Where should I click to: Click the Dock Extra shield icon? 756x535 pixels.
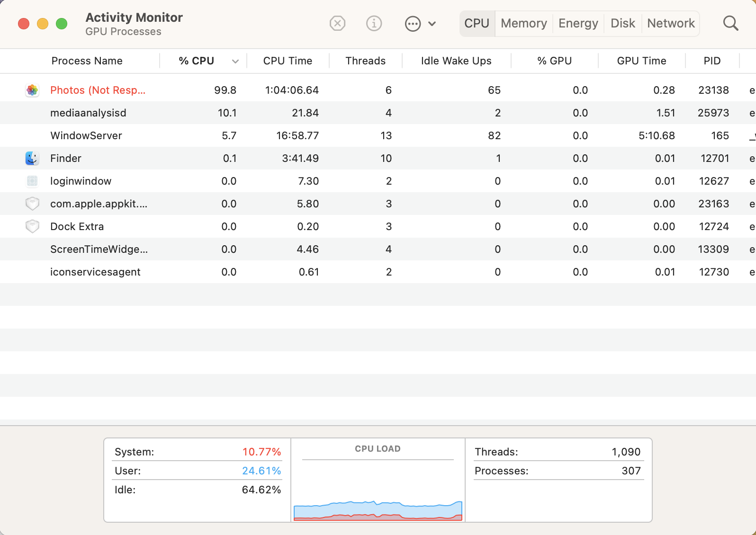pyautogui.click(x=32, y=226)
